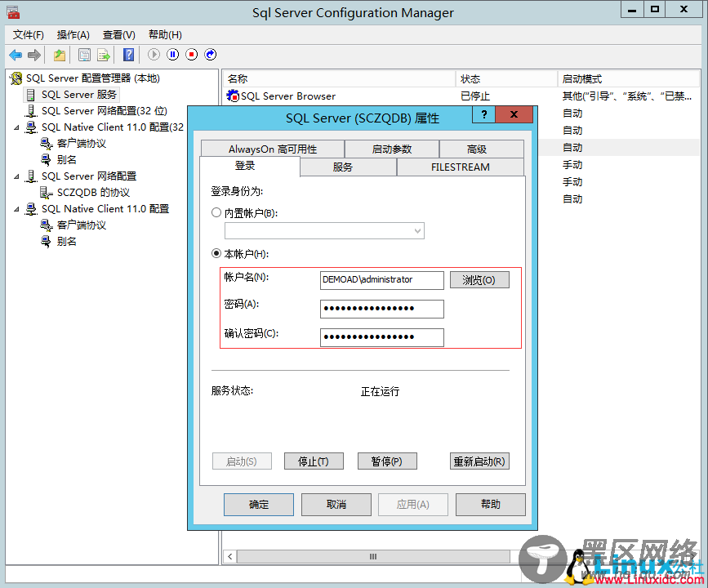Click the Properties toolbar icon
708x588 pixels.
[x=84, y=55]
